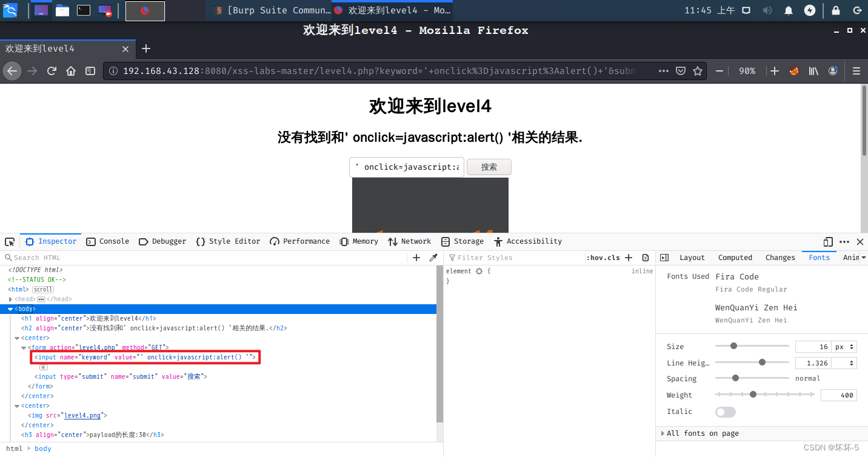
Task: Pick a color with the eyedropper icon
Action: [433, 258]
